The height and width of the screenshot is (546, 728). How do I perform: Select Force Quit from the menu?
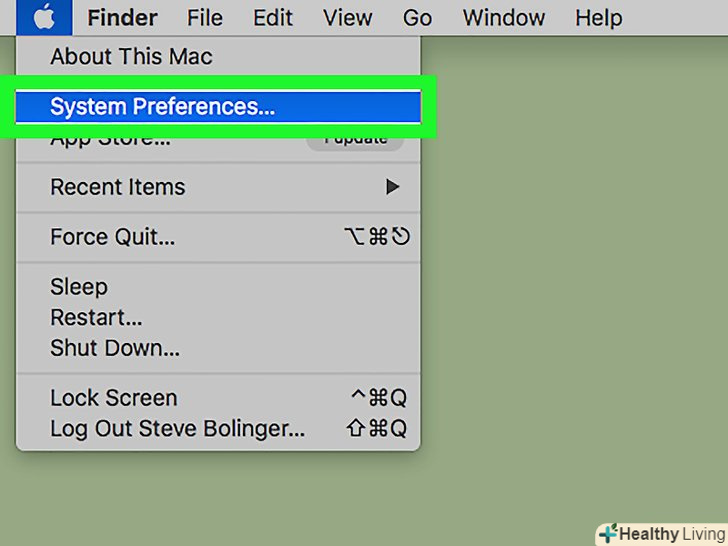point(113,237)
